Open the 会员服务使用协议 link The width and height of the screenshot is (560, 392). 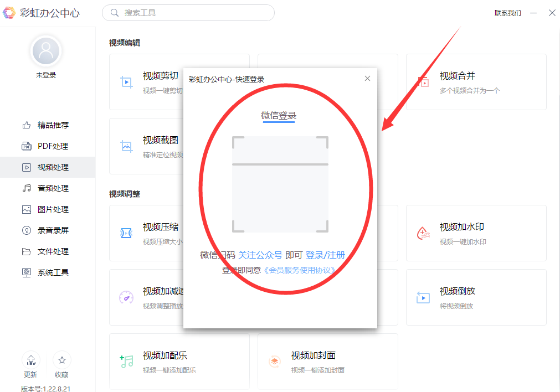(x=300, y=270)
